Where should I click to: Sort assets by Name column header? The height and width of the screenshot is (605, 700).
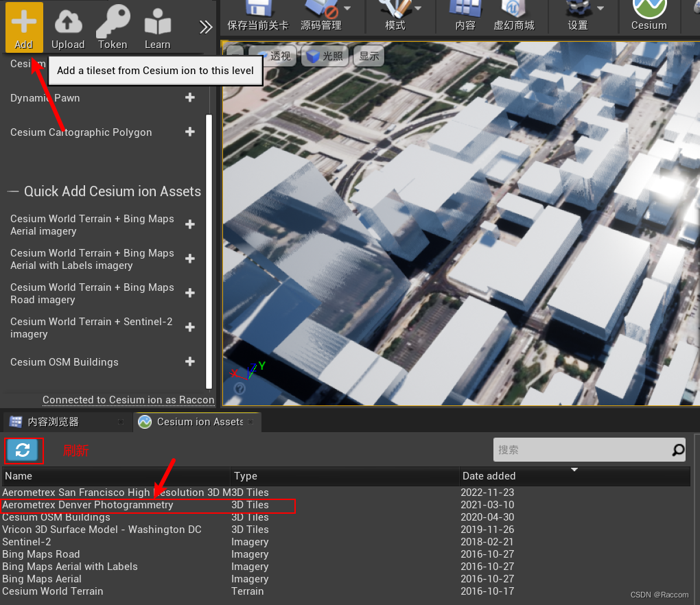pos(116,476)
